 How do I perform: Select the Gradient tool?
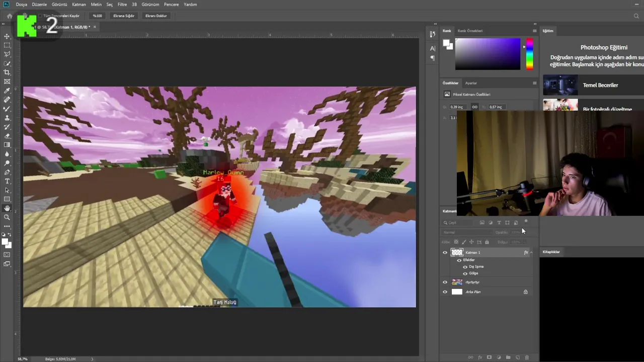pyautogui.click(x=7, y=145)
